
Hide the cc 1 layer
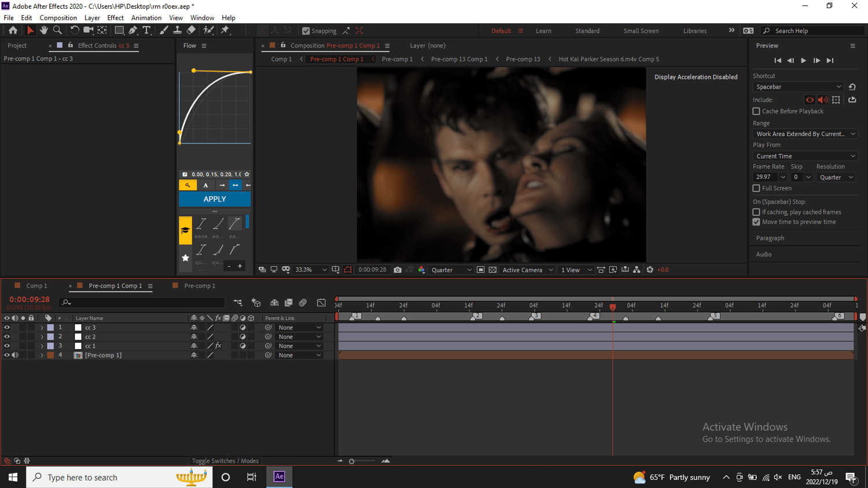7,346
